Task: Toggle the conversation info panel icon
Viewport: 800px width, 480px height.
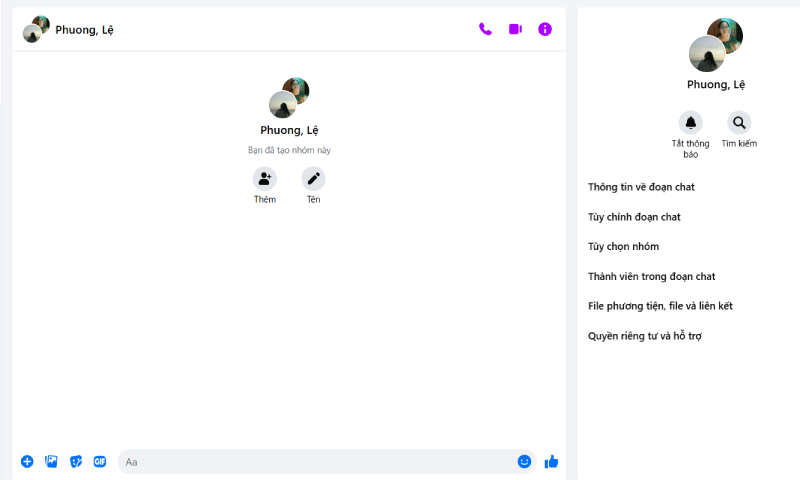Action: (x=545, y=29)
